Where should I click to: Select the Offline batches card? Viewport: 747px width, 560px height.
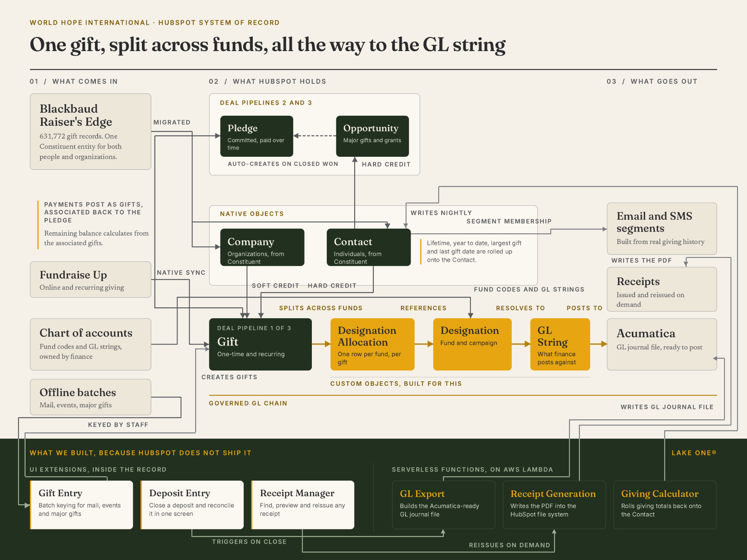tap(90, 397)
